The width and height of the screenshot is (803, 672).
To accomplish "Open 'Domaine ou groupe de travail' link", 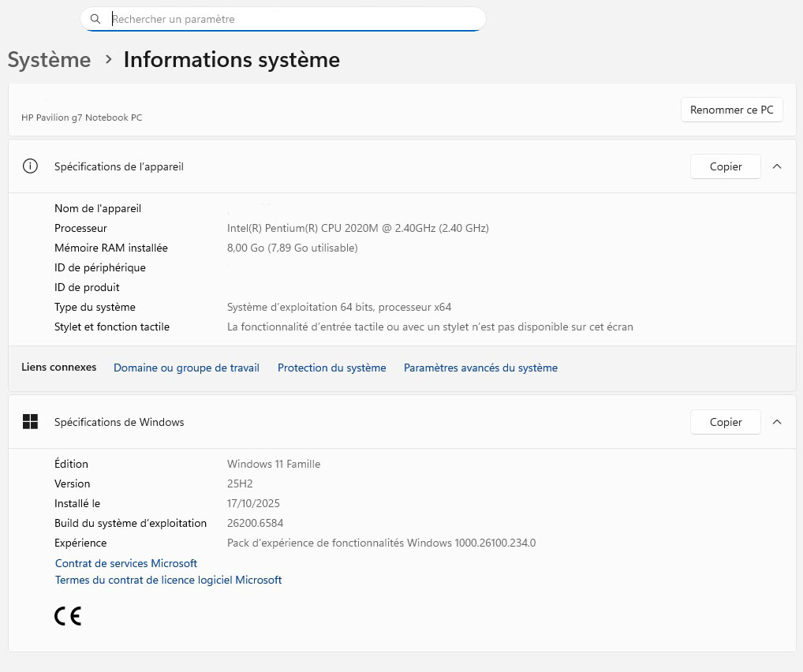I will 186,368.
